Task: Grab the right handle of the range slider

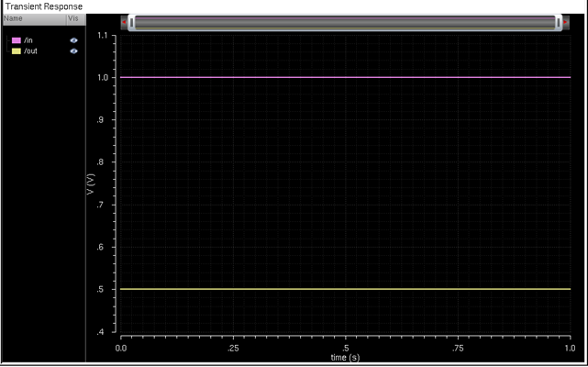Action: (559, 23)
